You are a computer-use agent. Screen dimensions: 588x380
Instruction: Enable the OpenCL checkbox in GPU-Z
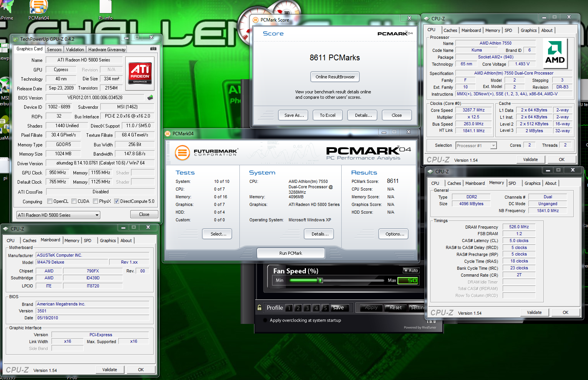pos(50,201)
